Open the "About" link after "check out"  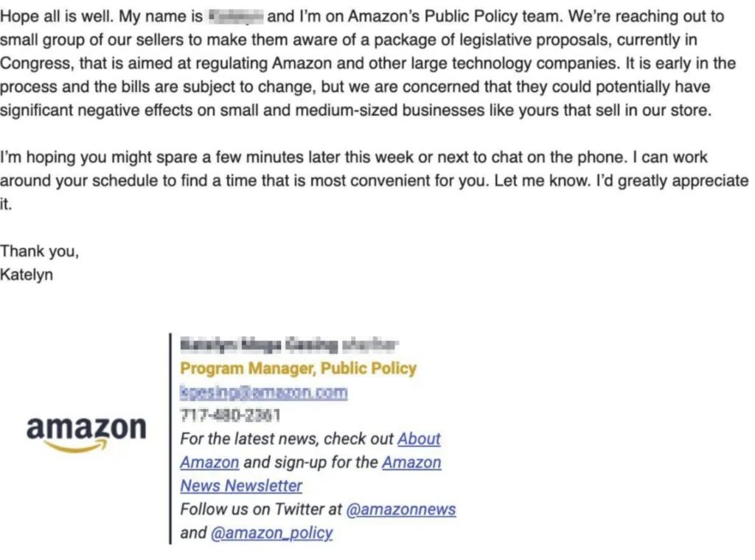(x=419, y=439)
